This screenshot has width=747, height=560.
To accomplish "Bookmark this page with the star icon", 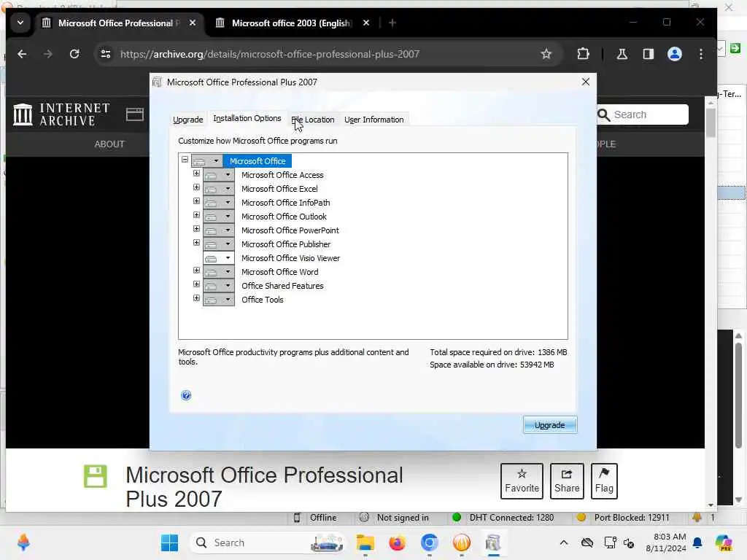I will point(546,54).
